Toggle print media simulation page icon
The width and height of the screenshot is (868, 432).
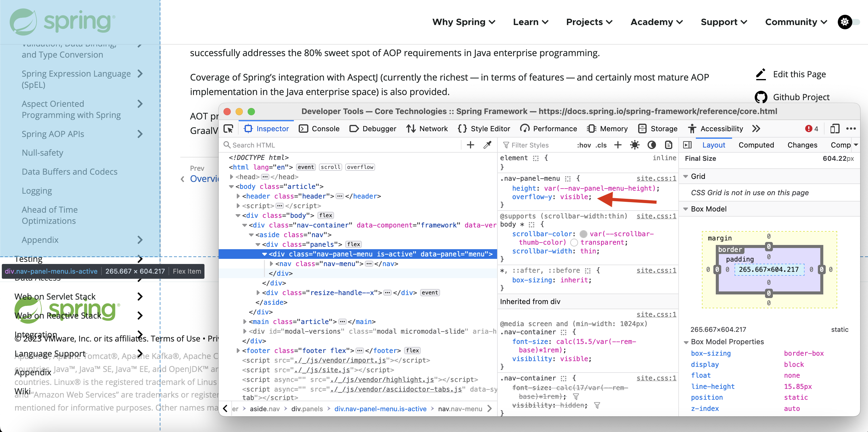669,145
